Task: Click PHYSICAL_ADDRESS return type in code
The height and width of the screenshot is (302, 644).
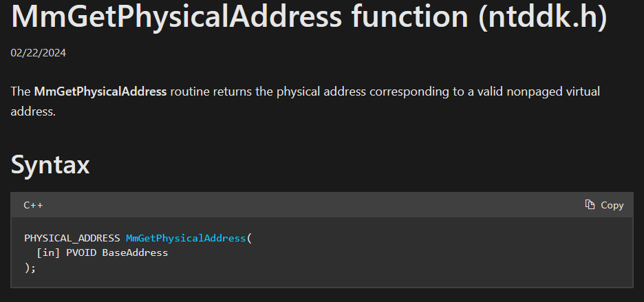Action: tap(72, 238)
